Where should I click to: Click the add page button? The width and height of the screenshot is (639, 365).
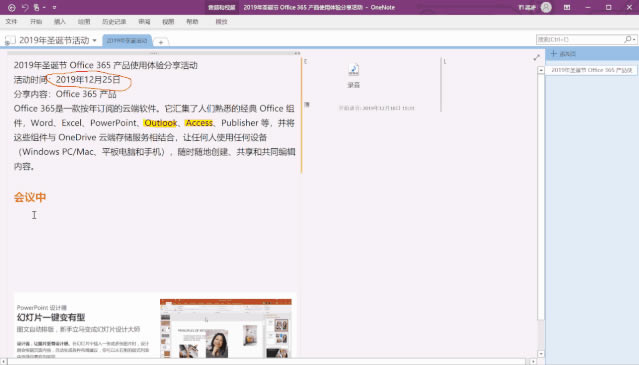(x=564, y=54)
